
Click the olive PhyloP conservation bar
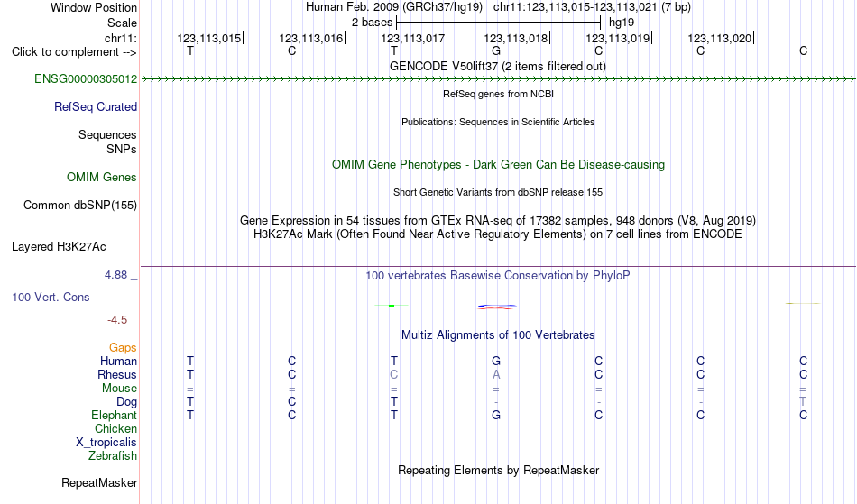[803, 303]
